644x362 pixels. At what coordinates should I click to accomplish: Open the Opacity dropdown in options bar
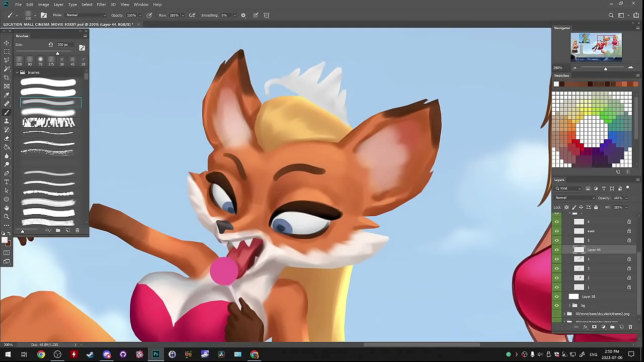click(x=140, y=15)
